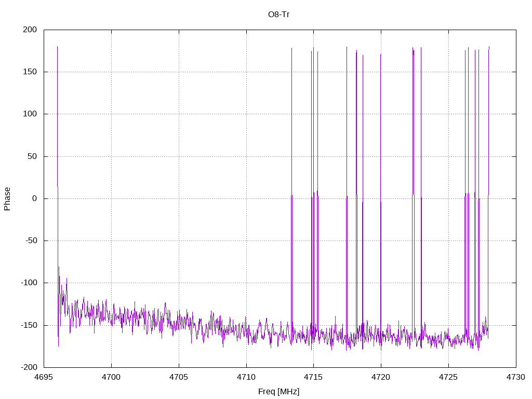Click the x-axis tick label 4700

111,377
